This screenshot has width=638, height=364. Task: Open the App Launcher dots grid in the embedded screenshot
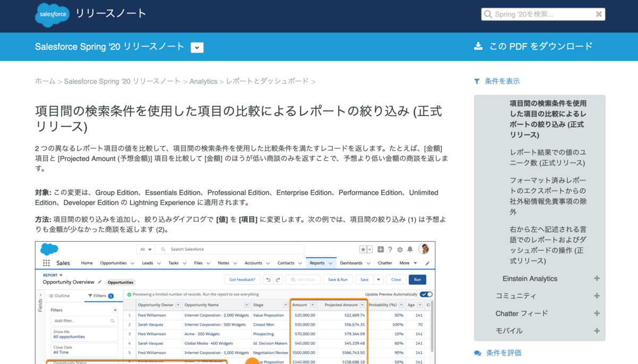(46, 263)
